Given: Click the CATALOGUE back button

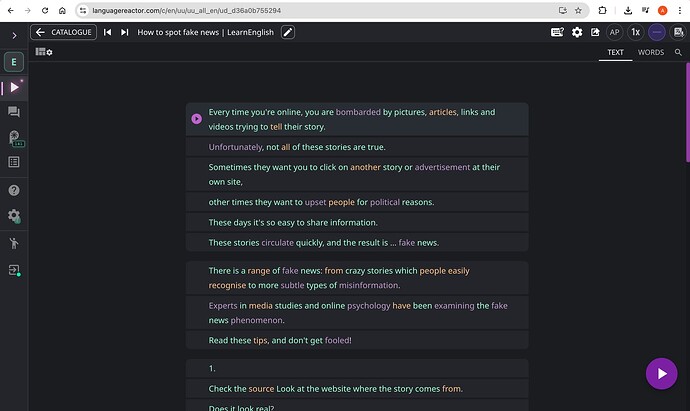Looking at the screenshot, I should [x=63, y=32].
